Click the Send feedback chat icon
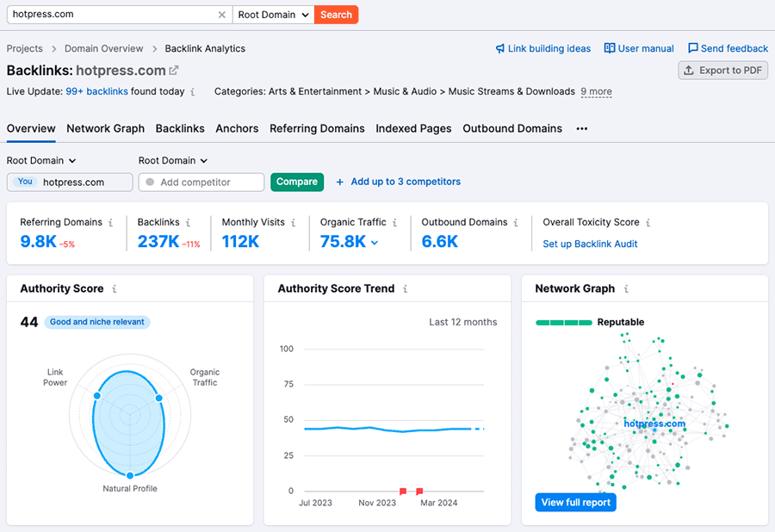The height and width of the screenshot is (532, 775). click(693, 48)
